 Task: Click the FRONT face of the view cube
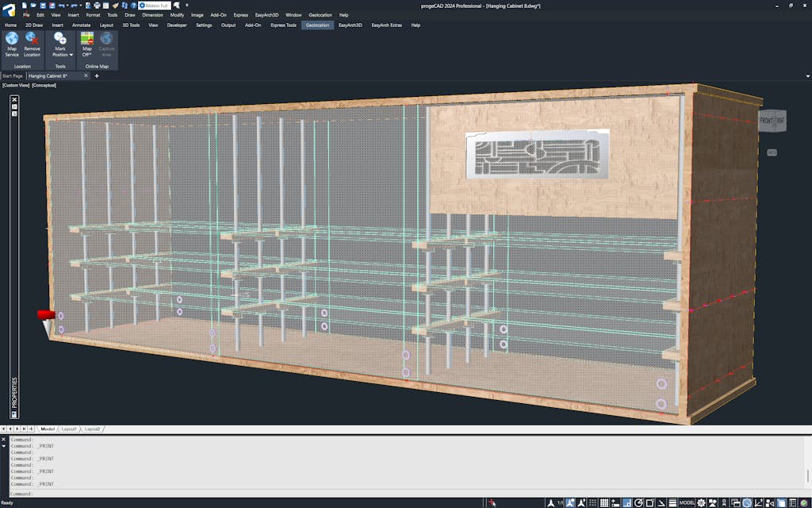point(767,121)
